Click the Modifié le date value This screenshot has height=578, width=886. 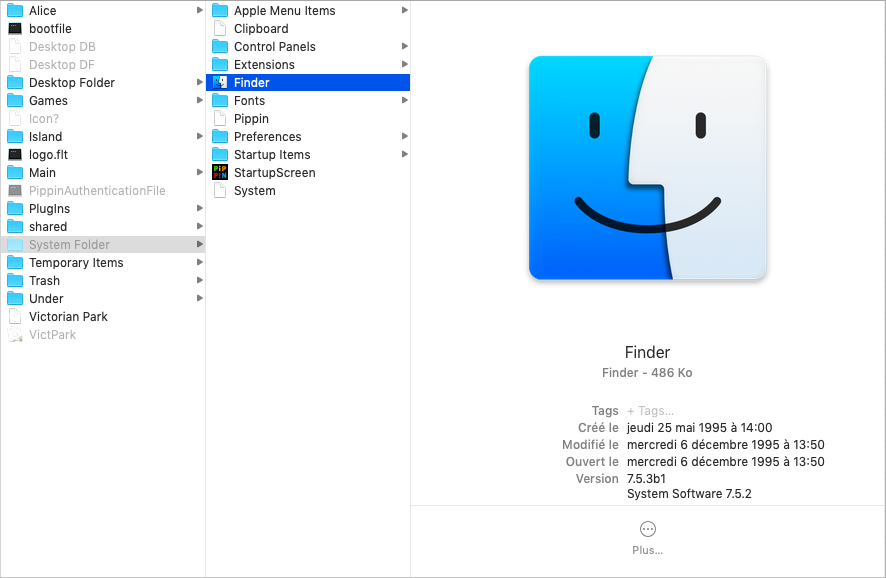[726, 445]
